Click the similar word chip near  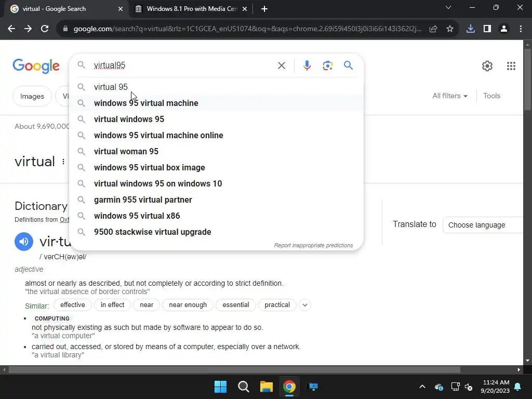147,304
